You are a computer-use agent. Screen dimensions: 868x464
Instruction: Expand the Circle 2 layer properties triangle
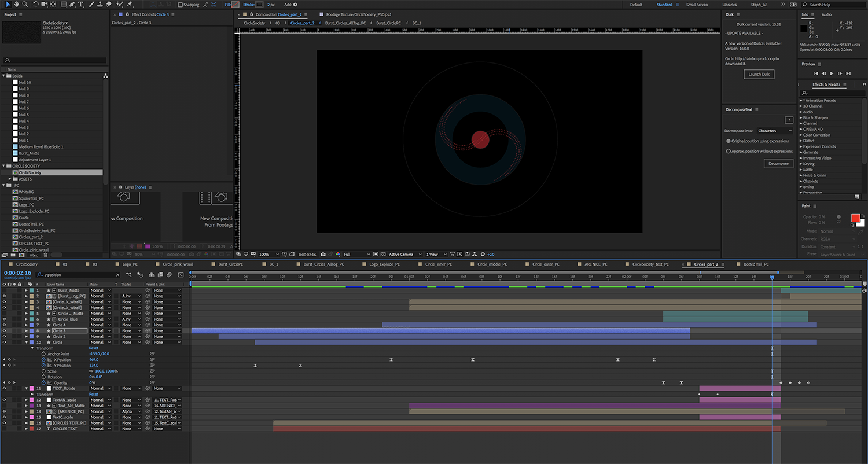point(26,337)
